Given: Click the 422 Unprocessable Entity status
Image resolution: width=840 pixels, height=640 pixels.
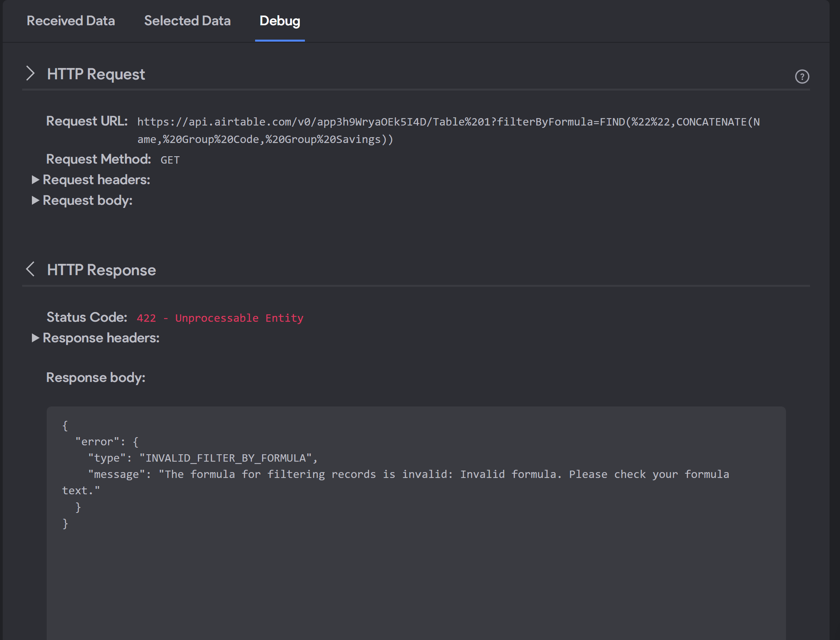Looking at the screenshot, I should pos(220,318).
